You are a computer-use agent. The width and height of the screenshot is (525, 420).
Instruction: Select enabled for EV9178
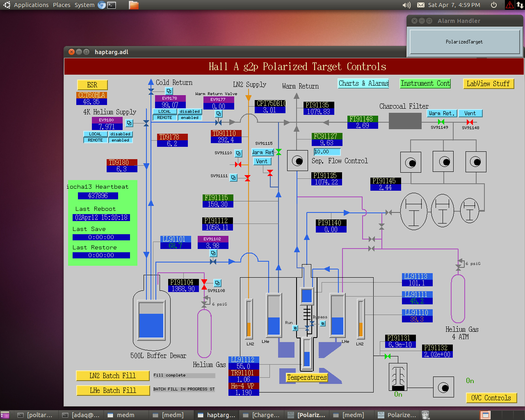[189, 118]
